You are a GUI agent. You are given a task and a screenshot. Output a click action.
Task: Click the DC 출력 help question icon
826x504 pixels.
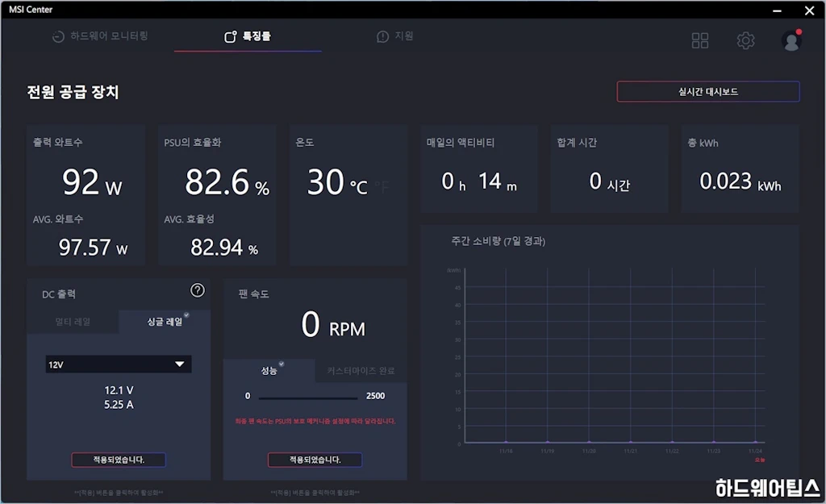click(198, 290)
